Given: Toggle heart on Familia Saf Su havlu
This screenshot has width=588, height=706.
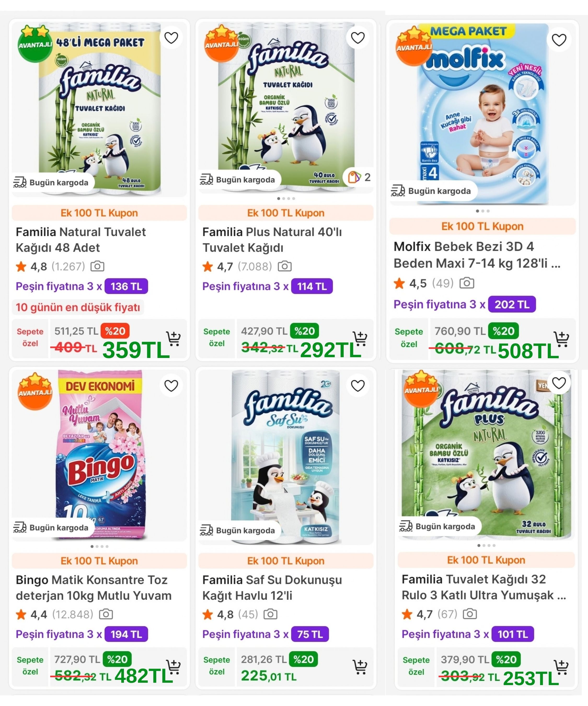Looking at the screenshot, I should pyautogui.click(x=358, y=386).
